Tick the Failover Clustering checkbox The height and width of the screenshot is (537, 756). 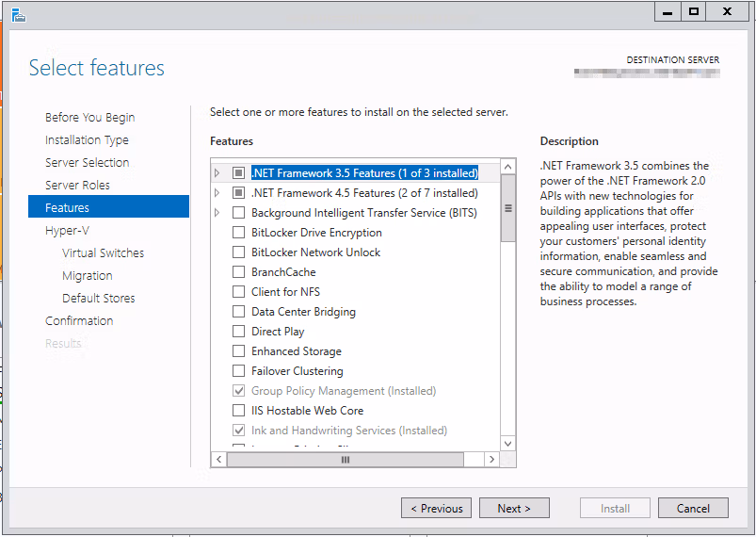238,371
